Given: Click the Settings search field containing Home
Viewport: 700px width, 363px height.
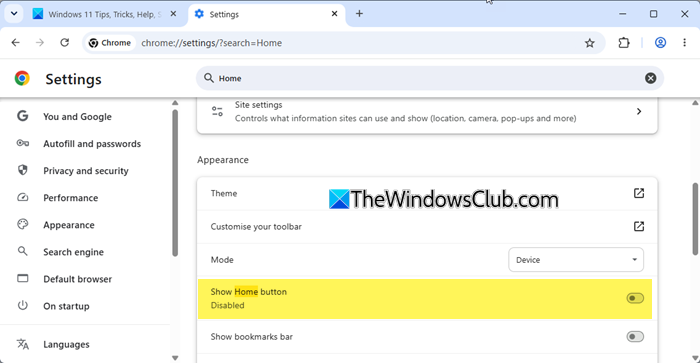Looking at the screenshot, I should point(429,78).
